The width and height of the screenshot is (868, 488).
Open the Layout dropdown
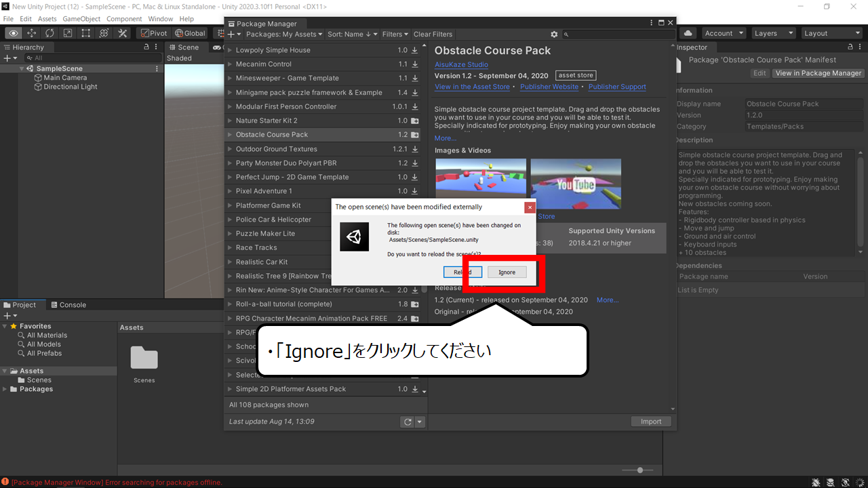831,33
